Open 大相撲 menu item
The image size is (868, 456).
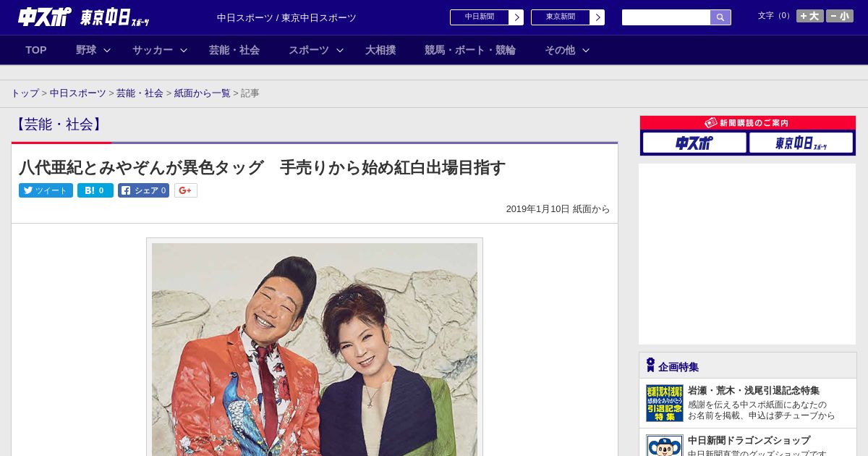380,50
